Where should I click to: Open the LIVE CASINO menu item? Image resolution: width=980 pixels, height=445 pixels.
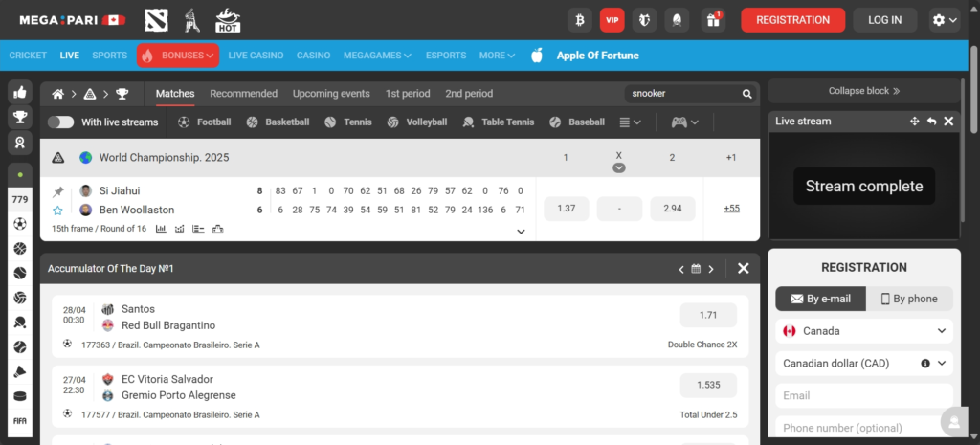[x=256, y=55]
